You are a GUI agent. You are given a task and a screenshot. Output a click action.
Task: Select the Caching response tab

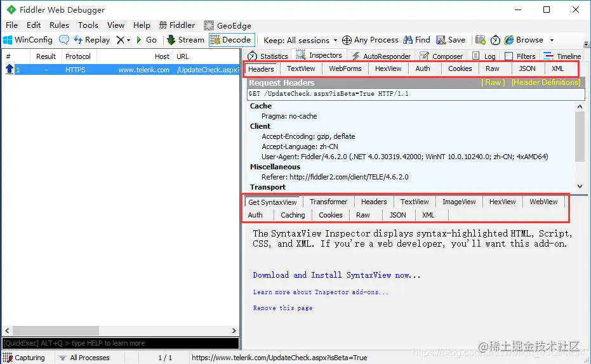click(293, 215)
